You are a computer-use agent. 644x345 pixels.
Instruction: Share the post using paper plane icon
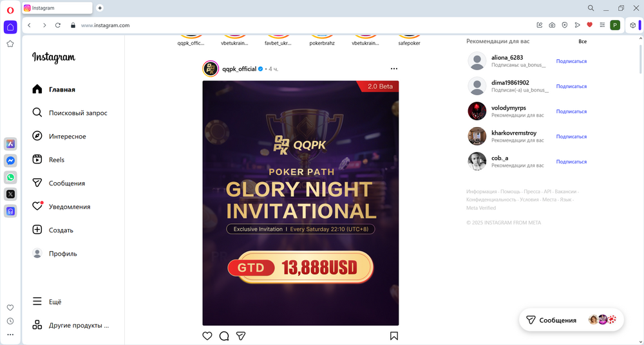pos(241,336)
